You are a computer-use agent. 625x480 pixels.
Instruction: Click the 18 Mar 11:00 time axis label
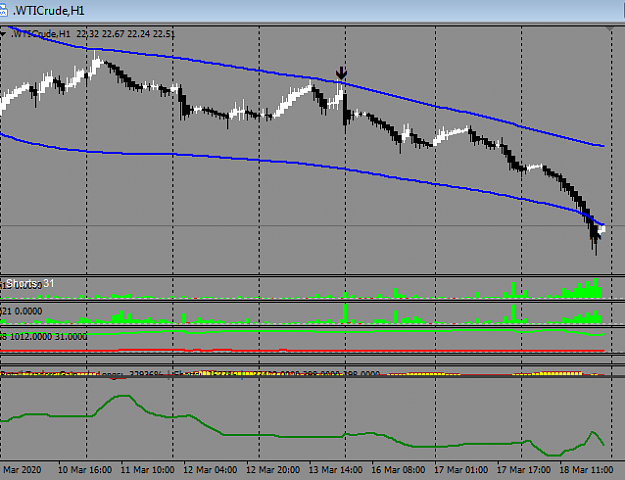[586, 470]
